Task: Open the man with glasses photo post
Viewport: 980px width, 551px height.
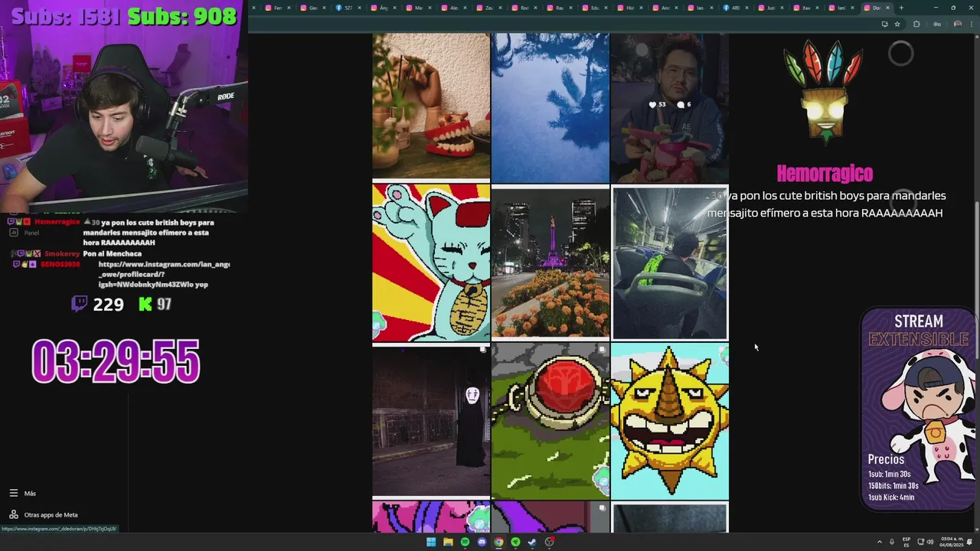Action: point(670,107)
